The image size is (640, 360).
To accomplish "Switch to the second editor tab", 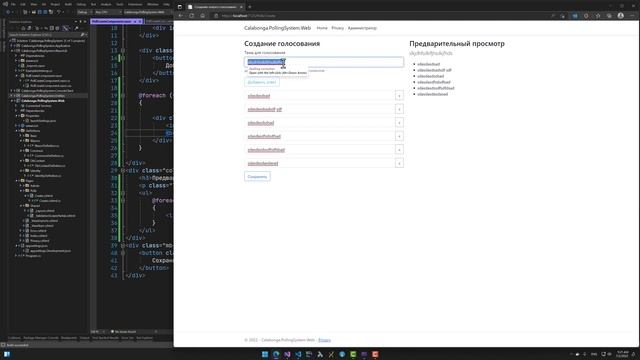I will click(159, 21).
